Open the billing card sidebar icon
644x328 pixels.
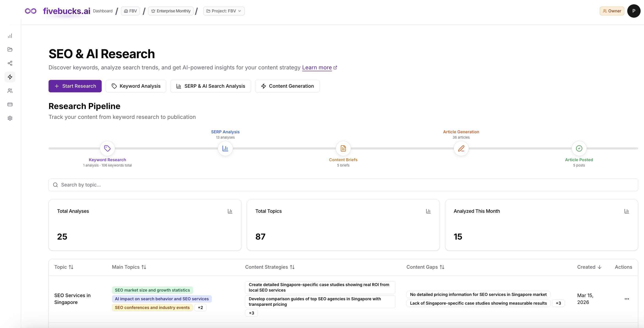tap(10, 104)
